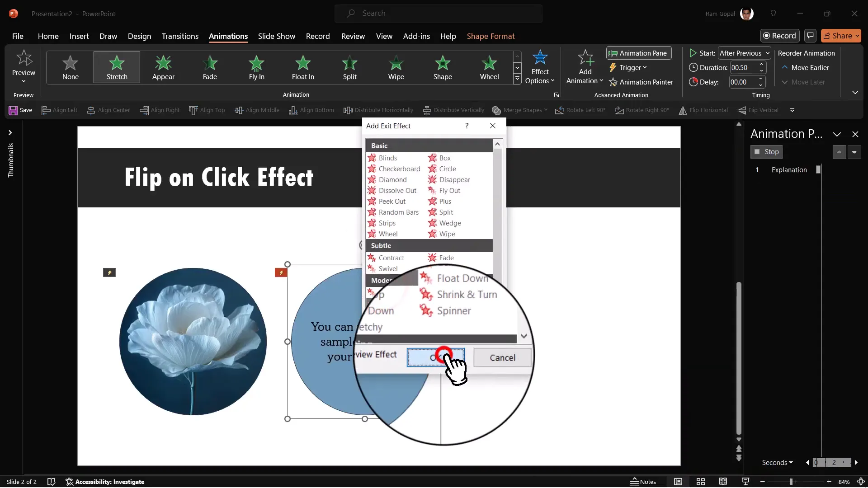Open Animation Pane options chevron
Screen dimensions: 868x488
click(837, 134)
